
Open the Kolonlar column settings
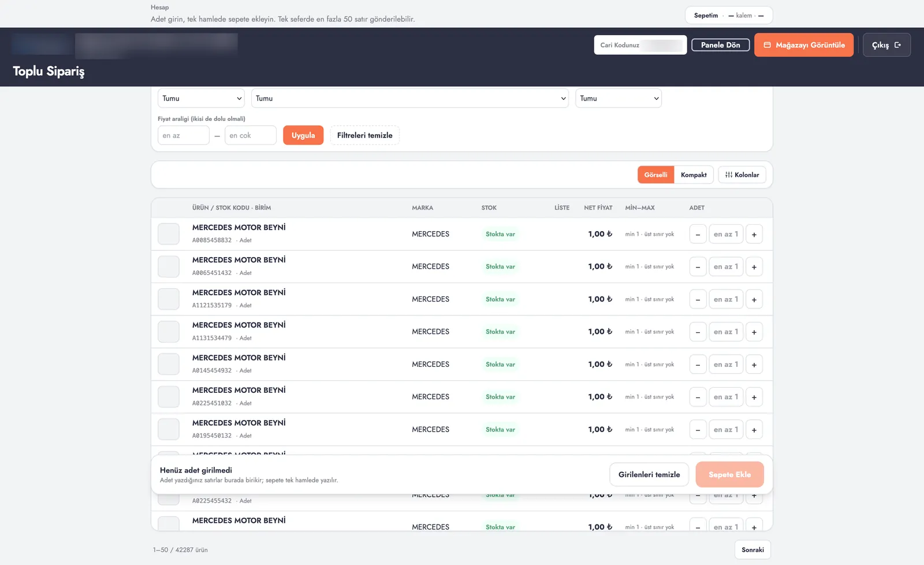coord(742,175)
